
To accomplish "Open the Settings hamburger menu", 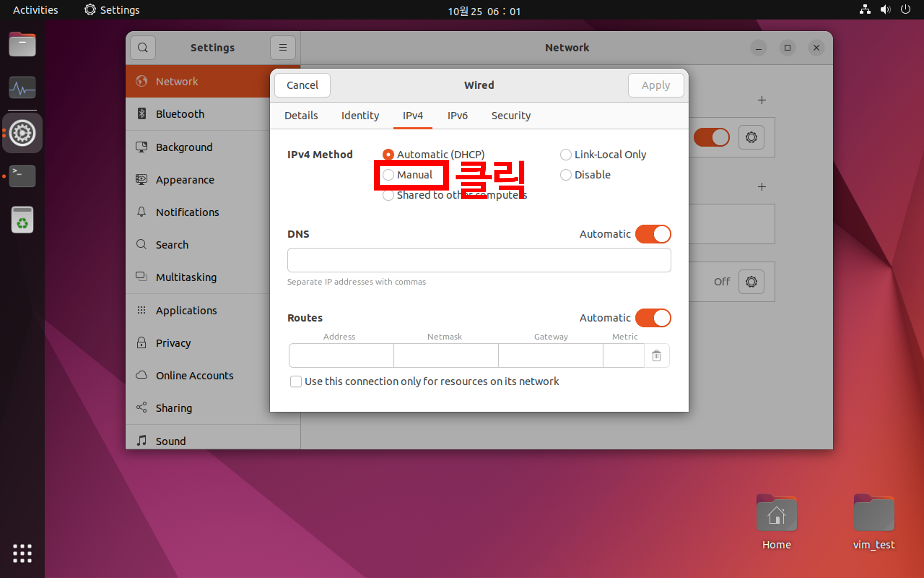I will click(x=283, y=48).
